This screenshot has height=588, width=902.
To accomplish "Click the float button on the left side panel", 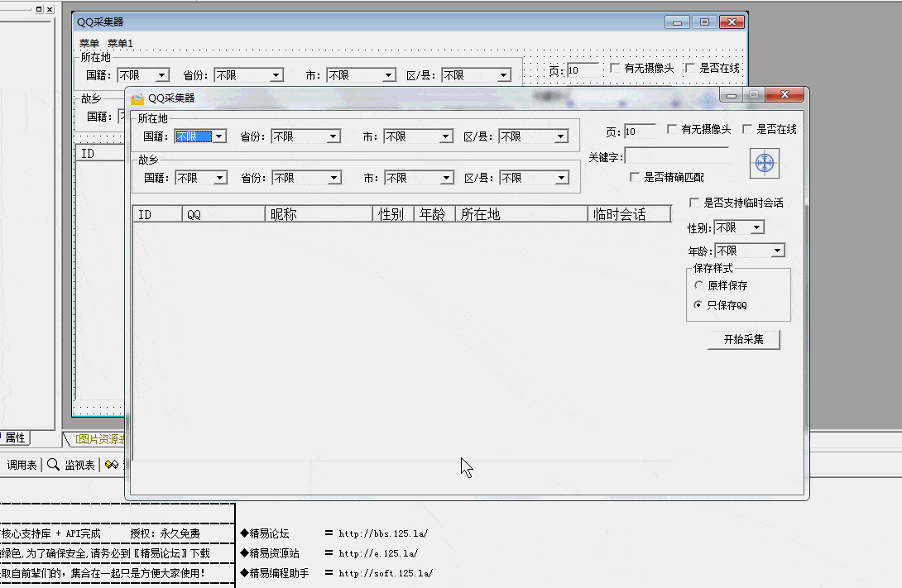I will click(x=39, y=9).
